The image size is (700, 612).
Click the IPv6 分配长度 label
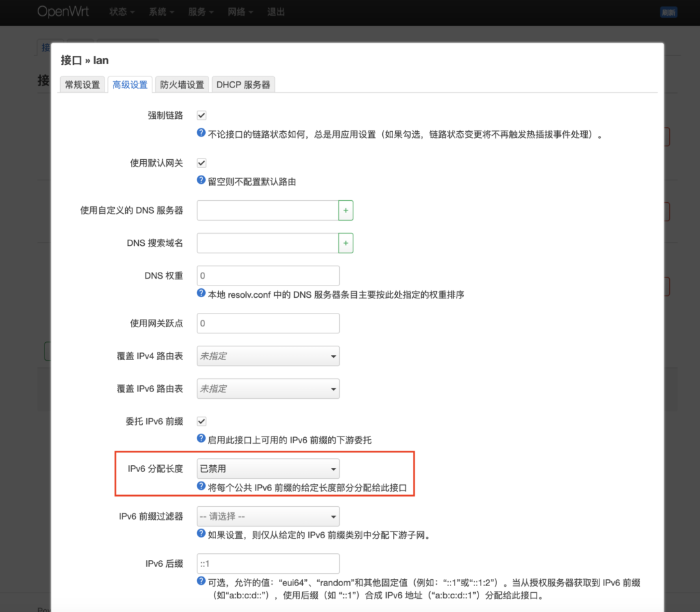155,469
